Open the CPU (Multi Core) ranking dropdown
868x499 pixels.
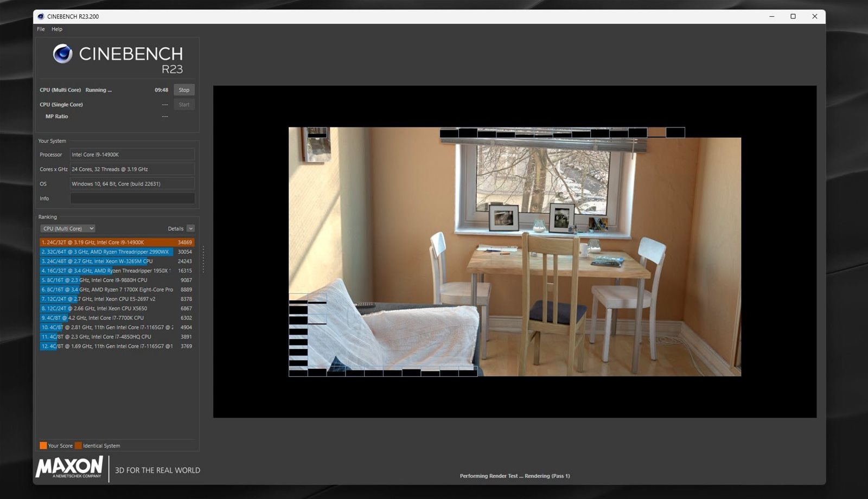point(68,228)
